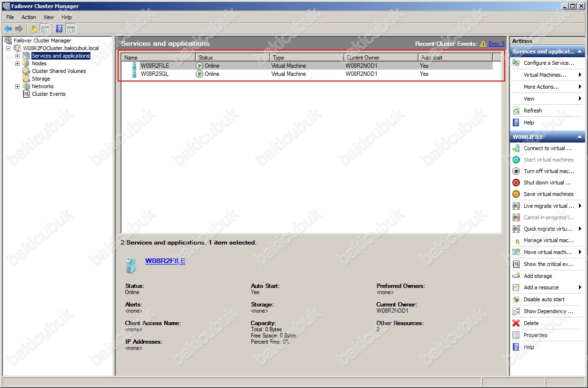Viewport: 588px width, 388px height.
Task: Select the Networks tree item
Action: [43, 86]
